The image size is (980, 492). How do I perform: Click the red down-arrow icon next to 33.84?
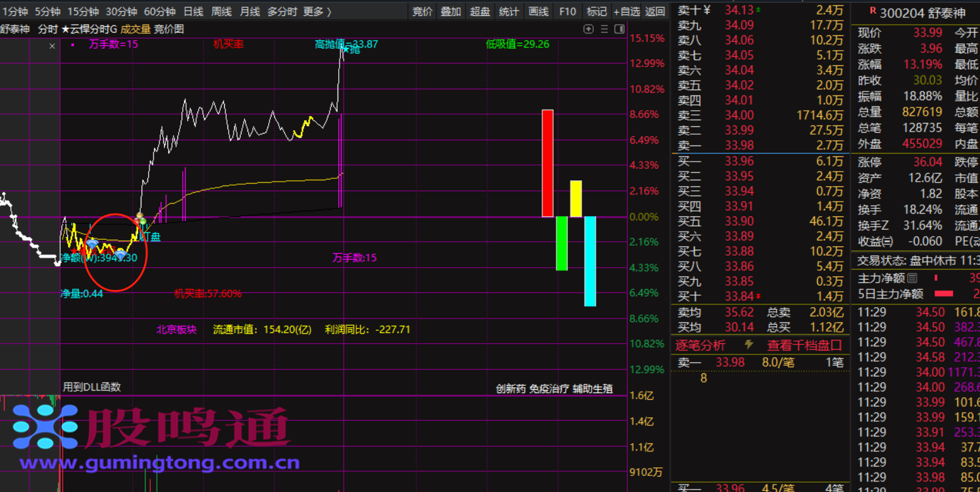(758, 296)
